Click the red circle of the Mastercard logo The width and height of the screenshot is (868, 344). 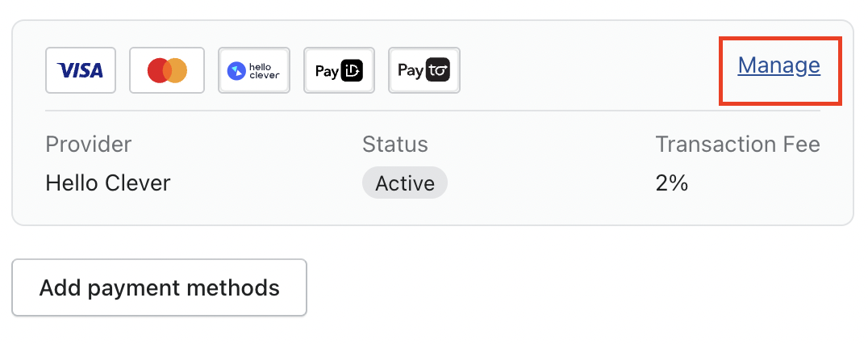click(x=159, y=71)
